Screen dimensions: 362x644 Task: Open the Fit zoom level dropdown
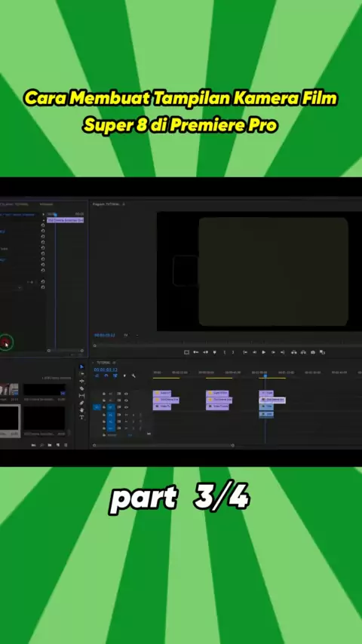(126, 335)
